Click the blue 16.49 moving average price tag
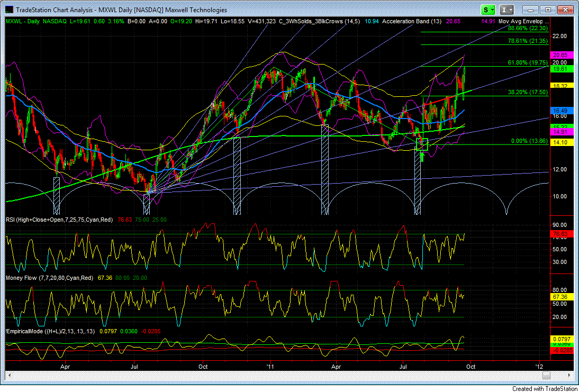Image resolution: width=579 pixels, height=392 pixels. (x=562, y=110)
